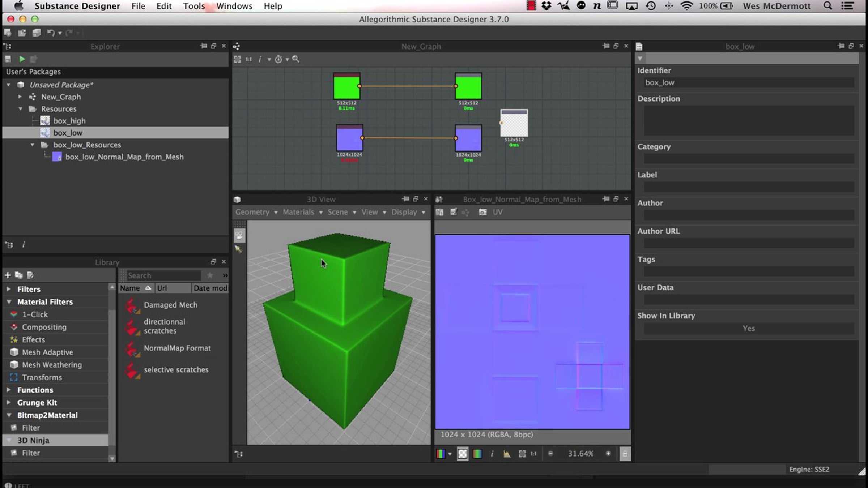Click the add plus icon in Library toolbar
Viewport: 868px width, 488px height.
coord(8,275)
